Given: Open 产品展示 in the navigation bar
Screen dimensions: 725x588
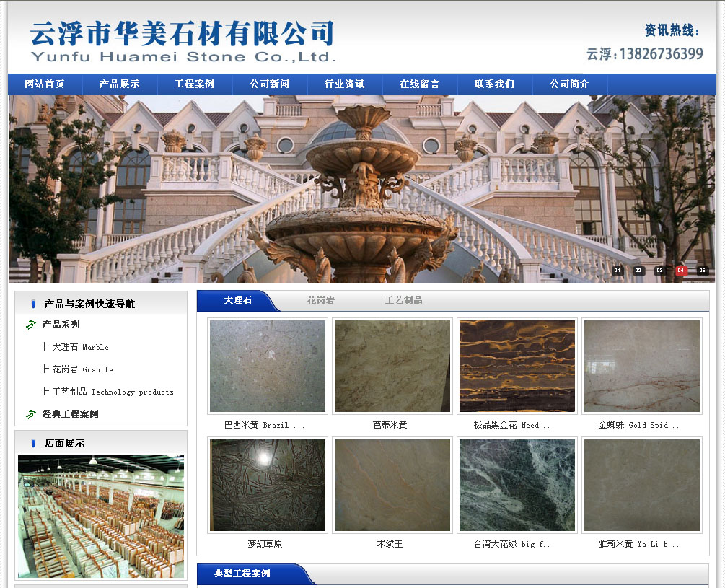Looking at the screenshot, I should point(120,84).
